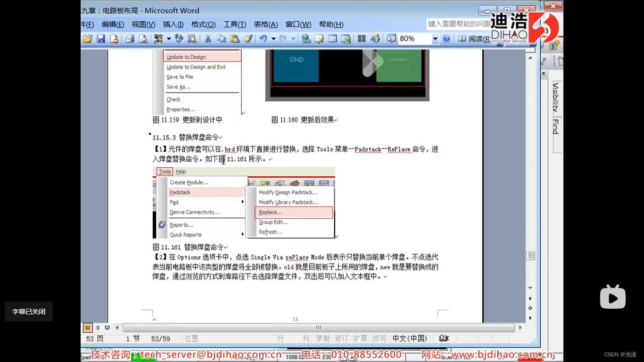The height and width of the screenshot is (362, 644).
Task: Click the spelling and grammar check icon
Action: [179, 39]
